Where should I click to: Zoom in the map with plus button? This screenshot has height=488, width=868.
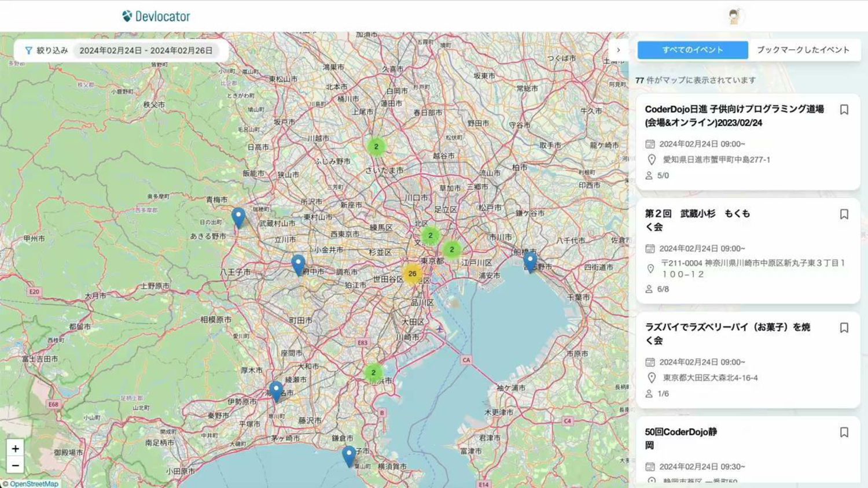point(16,448)
